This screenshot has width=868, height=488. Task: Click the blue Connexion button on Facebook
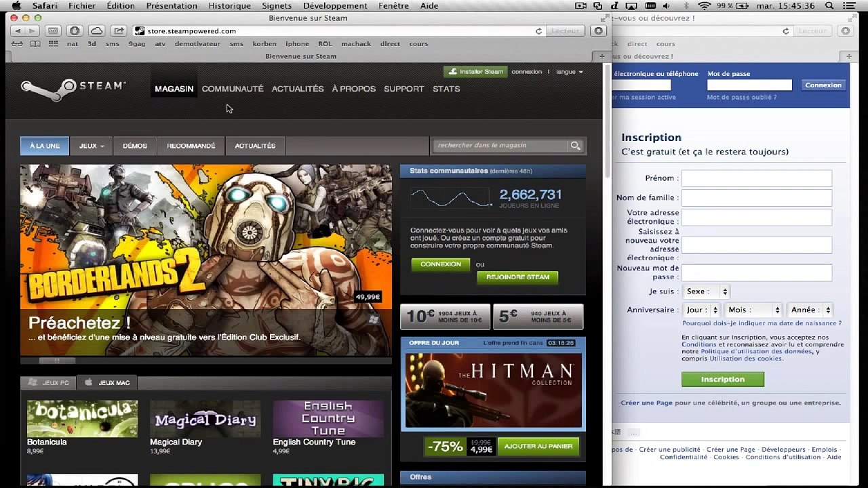click(x=823, y=85)
